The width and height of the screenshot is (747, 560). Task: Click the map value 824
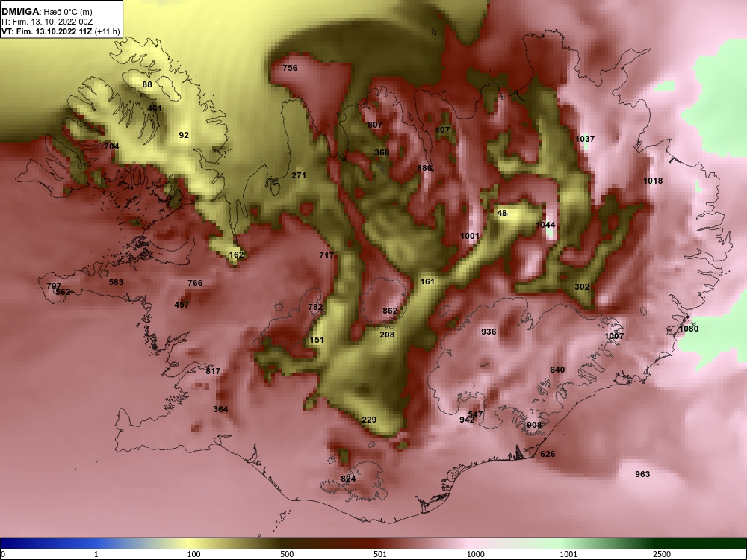(348, 479)
